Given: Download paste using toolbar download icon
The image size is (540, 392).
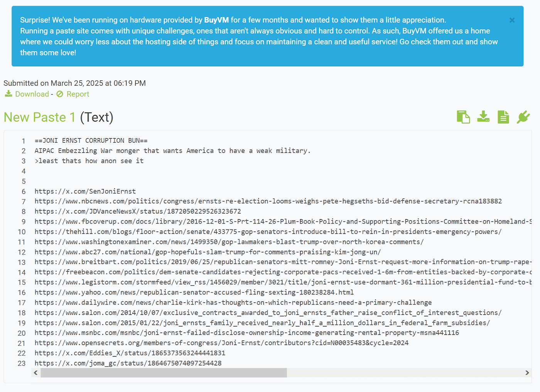Looking at the screenshot, I should [x=483, y=117].
